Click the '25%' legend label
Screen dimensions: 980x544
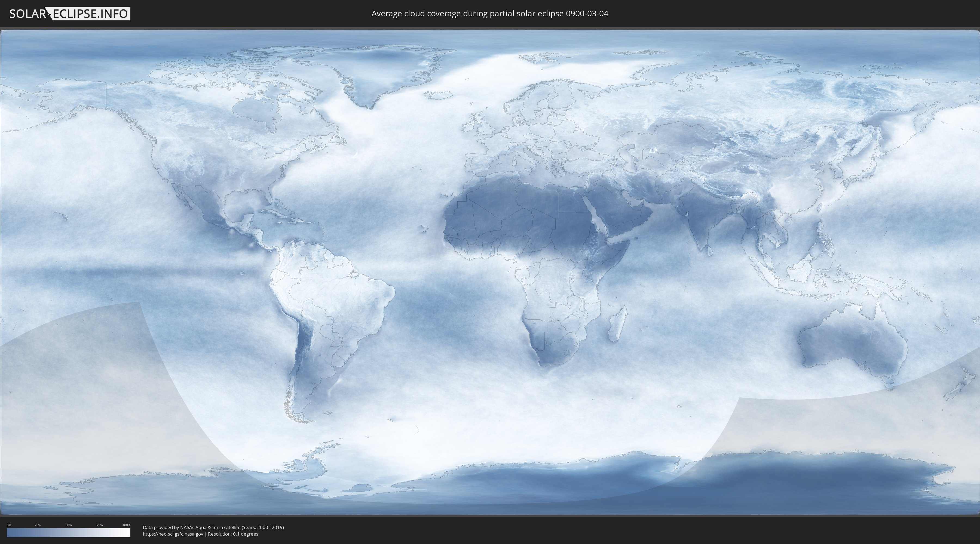[38, 525]
